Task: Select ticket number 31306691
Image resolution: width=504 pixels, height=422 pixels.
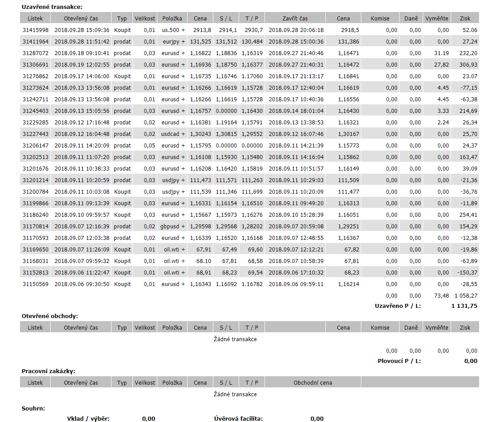Action: pos(36,65)
